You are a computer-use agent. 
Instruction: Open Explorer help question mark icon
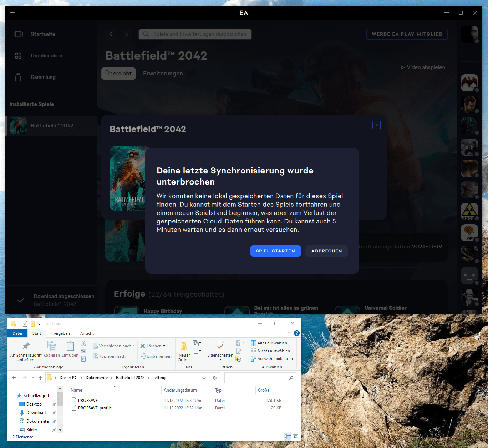[296, 333]
